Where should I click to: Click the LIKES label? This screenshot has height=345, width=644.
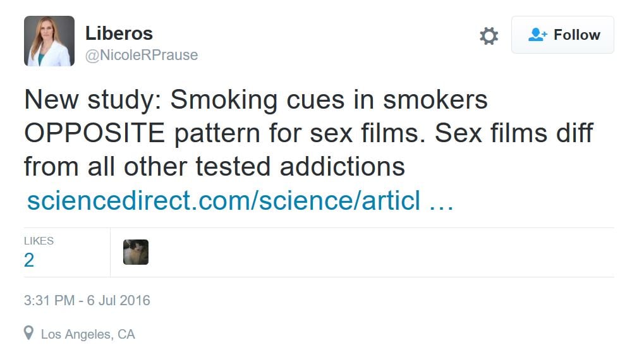(x=39, y=241)
